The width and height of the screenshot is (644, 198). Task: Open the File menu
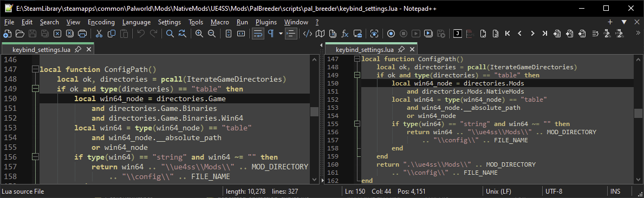coord(9,22)
